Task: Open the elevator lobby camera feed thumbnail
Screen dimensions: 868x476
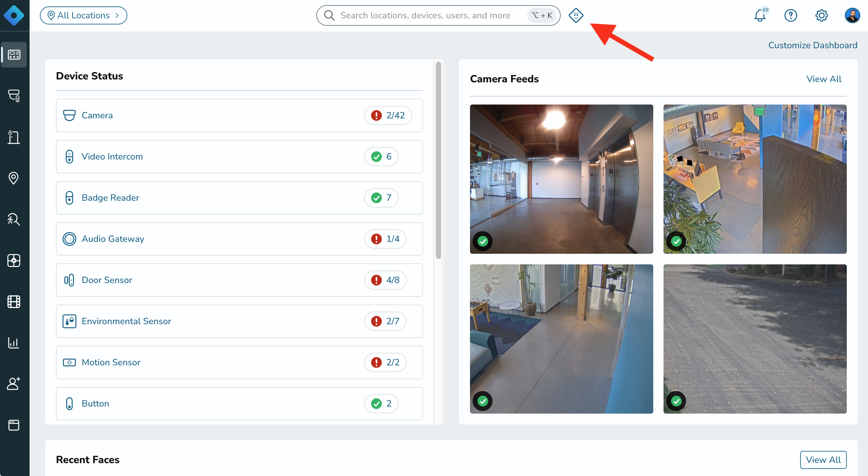Action: 561,179
